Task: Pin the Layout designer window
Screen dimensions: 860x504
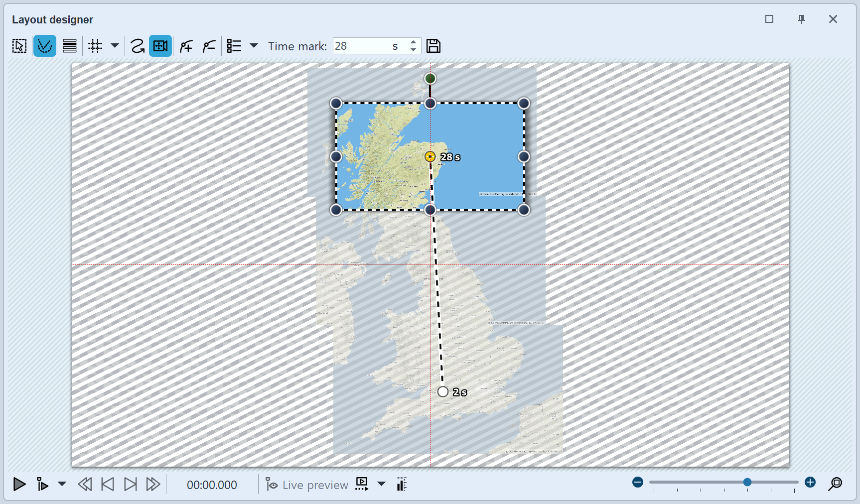Action: click(802, 19)
